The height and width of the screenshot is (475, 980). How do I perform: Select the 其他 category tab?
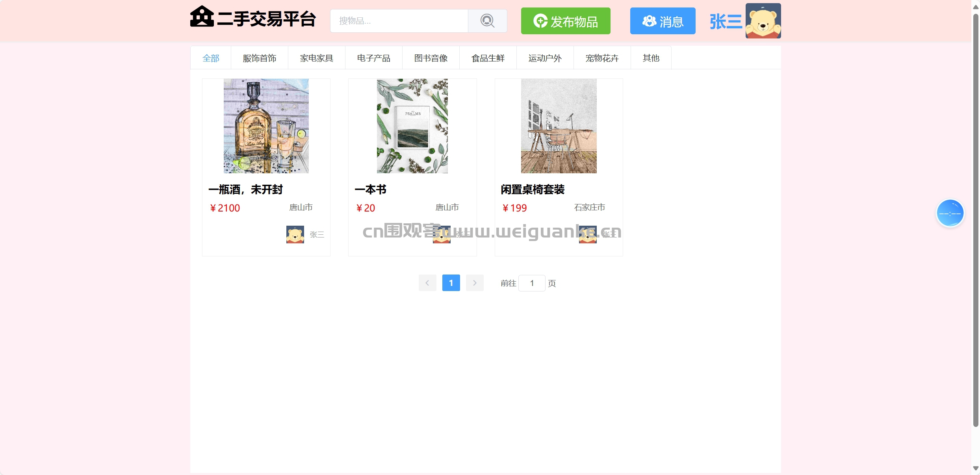(651, 58)
